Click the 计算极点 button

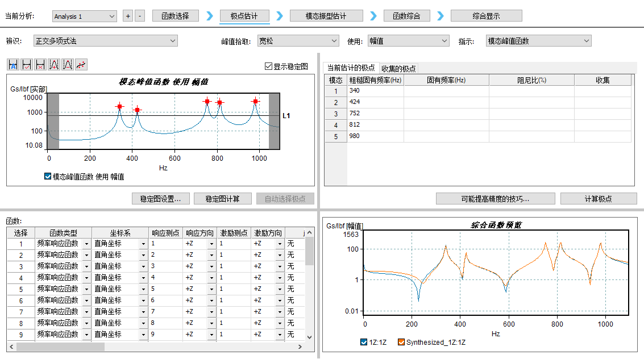pos(598,199)
